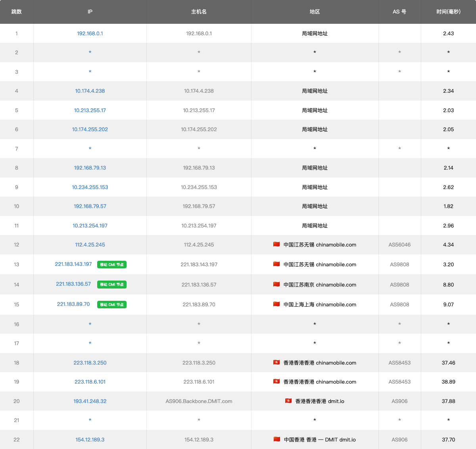
Task: Open IP link 221.183.143.197
Action: click(73, 264)
